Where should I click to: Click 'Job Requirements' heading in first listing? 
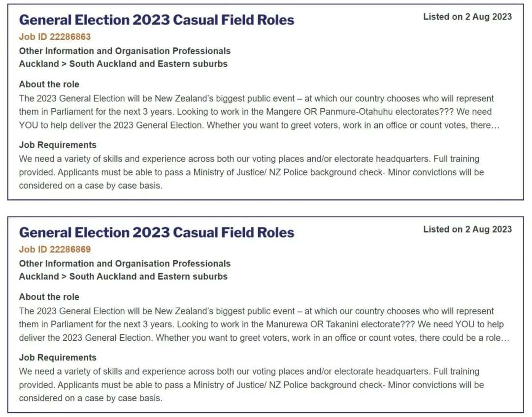[x=58, y=145]
